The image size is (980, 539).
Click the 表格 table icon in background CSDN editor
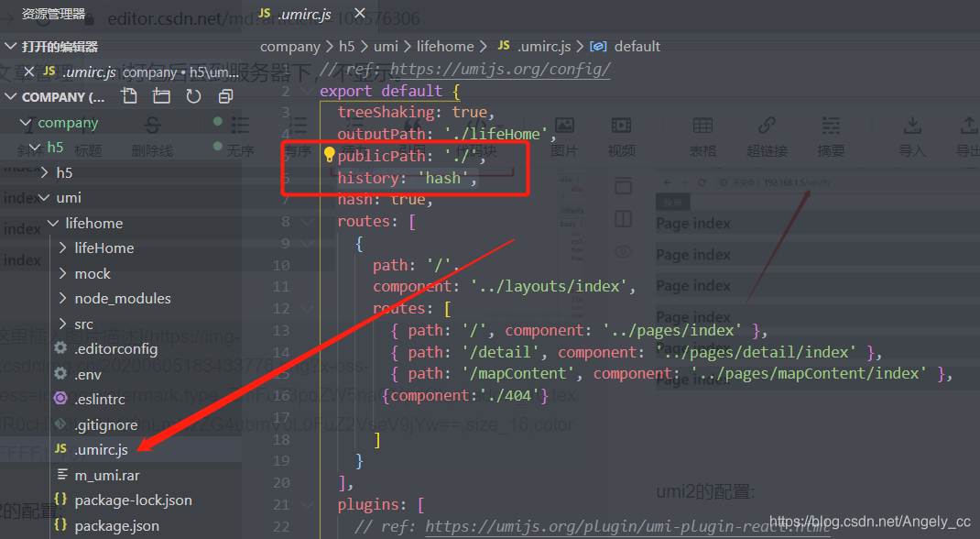click(702, 125)
